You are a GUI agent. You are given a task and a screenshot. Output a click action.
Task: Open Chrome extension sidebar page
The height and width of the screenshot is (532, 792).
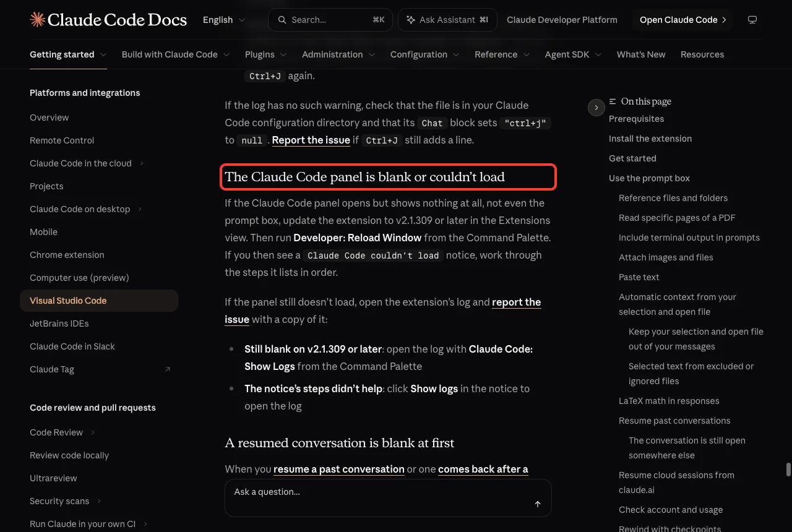[x=67, y=255]
